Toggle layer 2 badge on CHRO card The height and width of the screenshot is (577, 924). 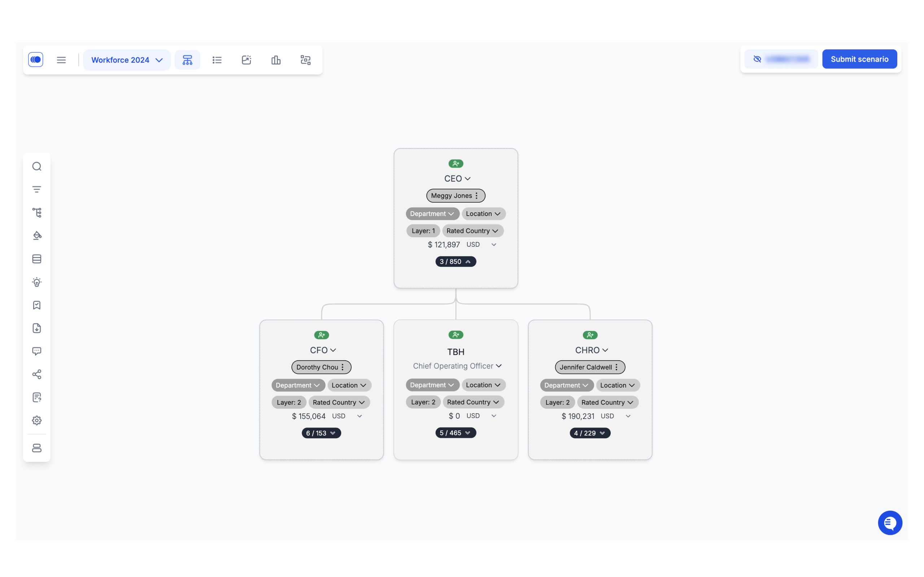[x=557, y=401]
